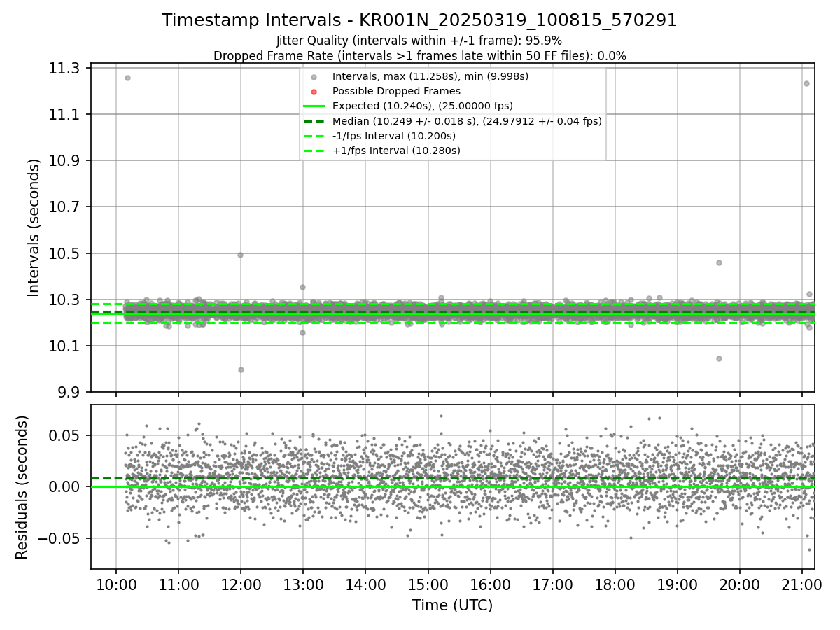Click the 'Dropped Frame Rate' subtitle line
This screenshot has height=630, width=840.
(x=419, y=56)
